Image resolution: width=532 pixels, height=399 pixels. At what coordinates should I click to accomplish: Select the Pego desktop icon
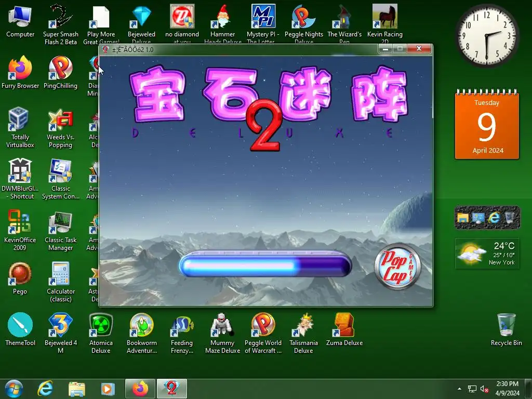click(x=20, y=278)
